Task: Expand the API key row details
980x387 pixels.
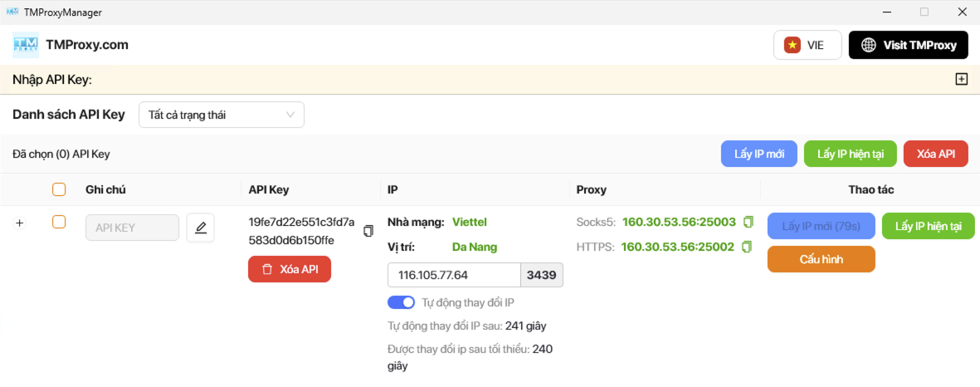Action: (x=20, y=223)
